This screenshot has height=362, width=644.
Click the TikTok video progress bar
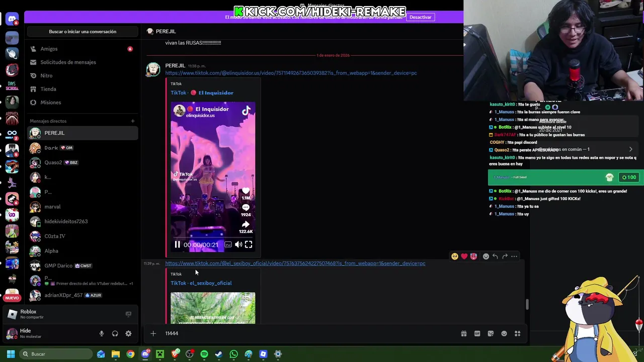click(213, 238)
